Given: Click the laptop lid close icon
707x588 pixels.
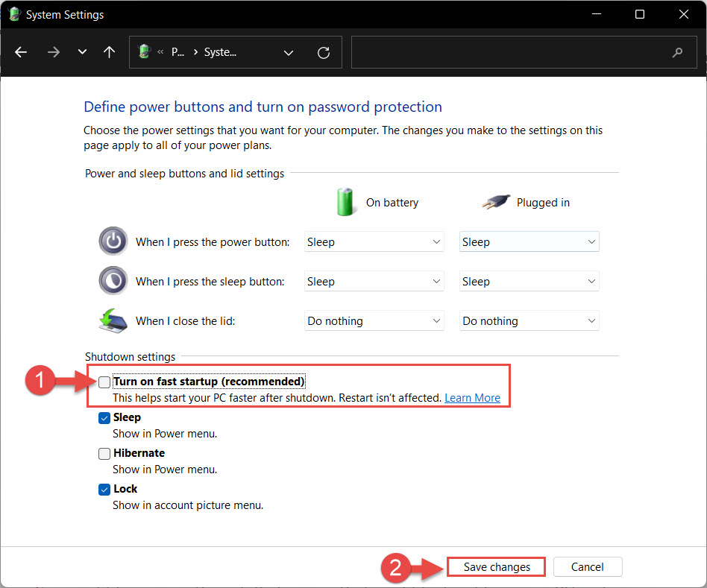Looking at the screenshot, I should tap(113, 320).
